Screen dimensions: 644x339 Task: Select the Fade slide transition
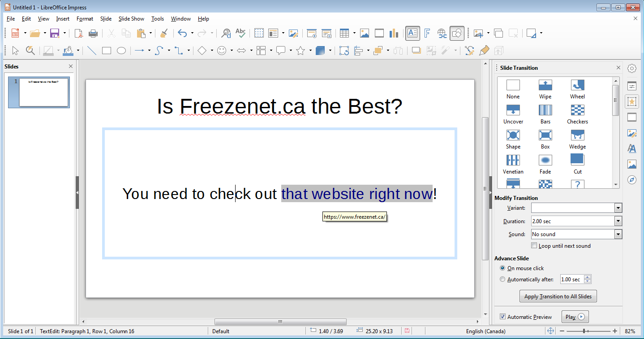pyautogui.click(x=545, y=165)
